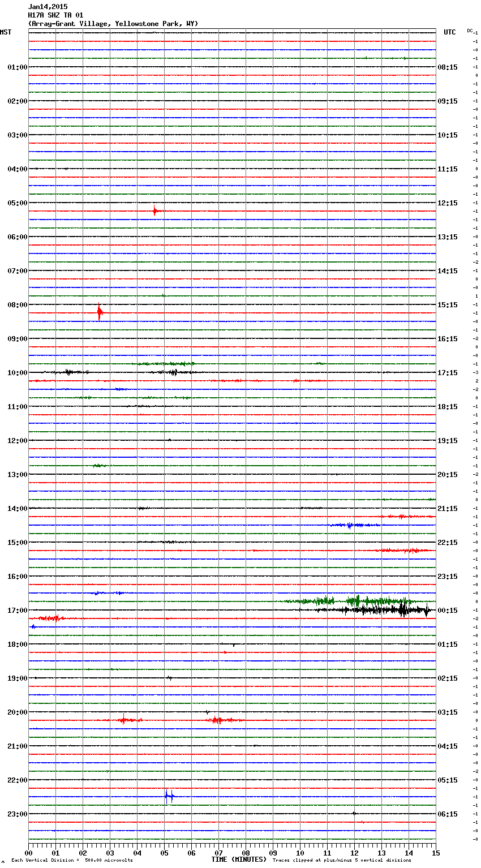
Task: Select the 23:00 MST time label
Action: tap(17, 814)
